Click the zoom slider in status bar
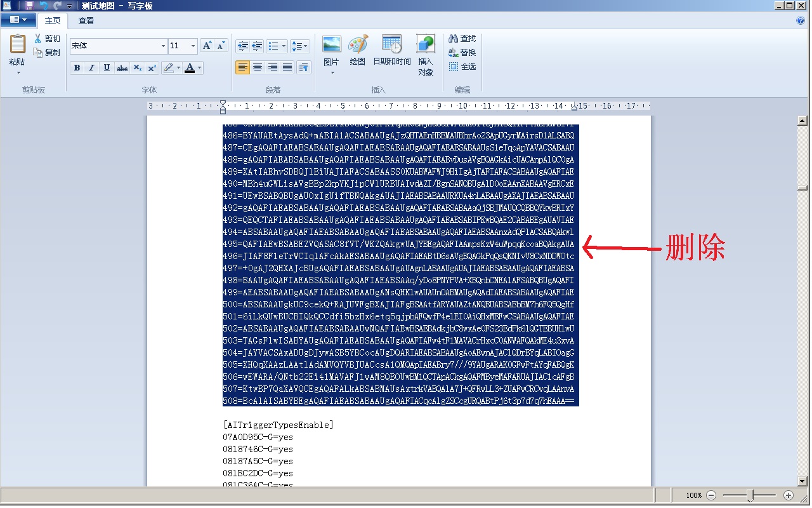The image size is (812, 508). [750, 495]
